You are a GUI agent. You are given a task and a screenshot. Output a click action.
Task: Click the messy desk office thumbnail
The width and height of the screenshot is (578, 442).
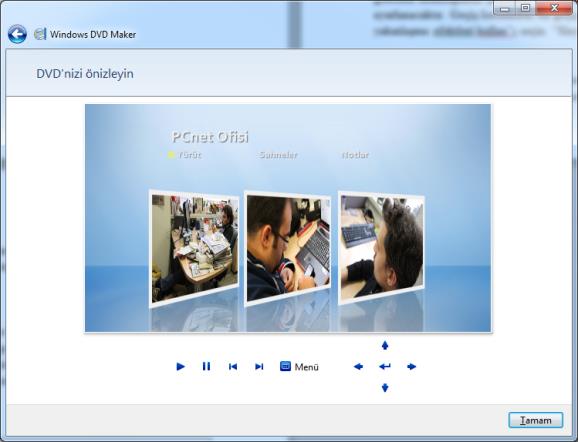(195, 249)
